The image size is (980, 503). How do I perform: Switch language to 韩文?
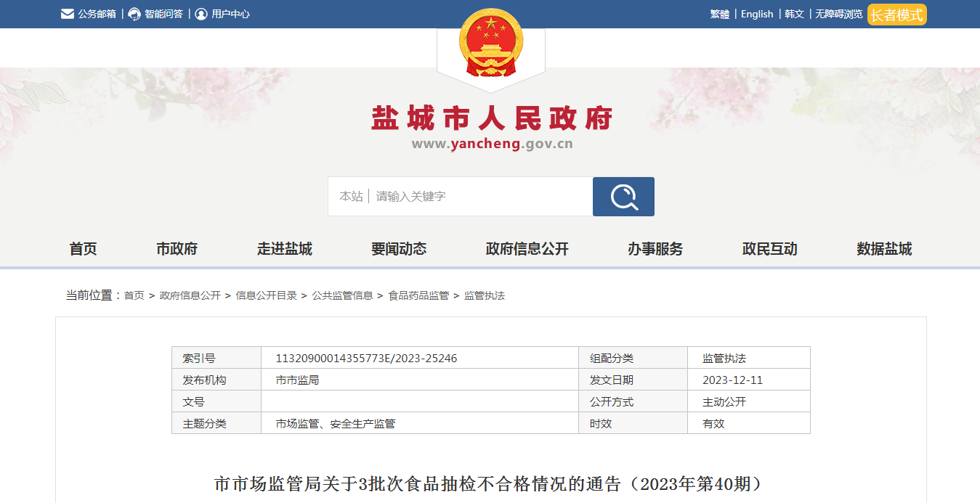(x=795, y=14)
